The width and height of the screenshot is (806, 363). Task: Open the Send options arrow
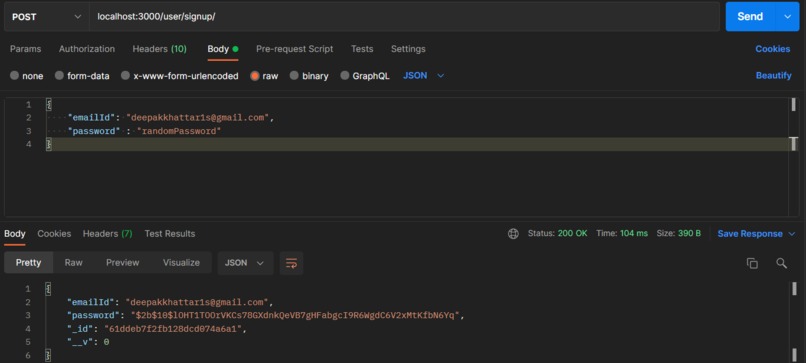pyautogui.click(x=787, y=16)
